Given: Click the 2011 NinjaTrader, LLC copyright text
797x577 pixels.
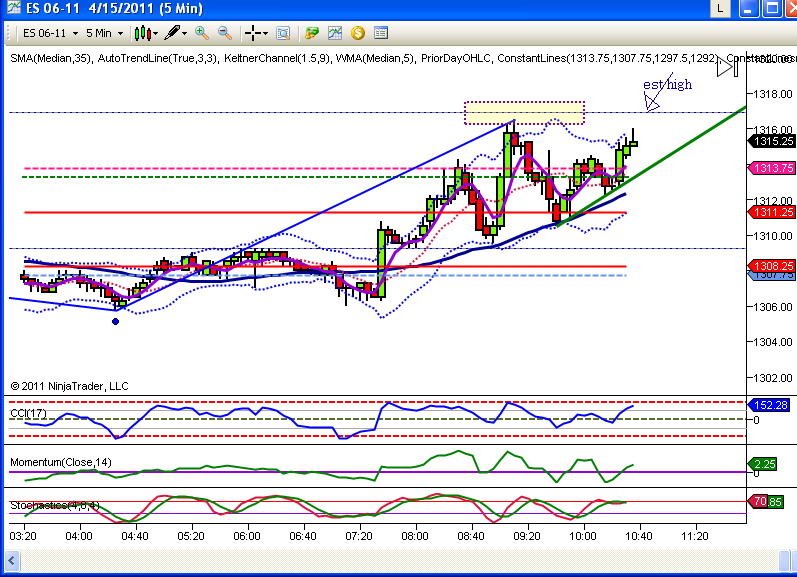Looking at the screenshot, I should point(69,386).
